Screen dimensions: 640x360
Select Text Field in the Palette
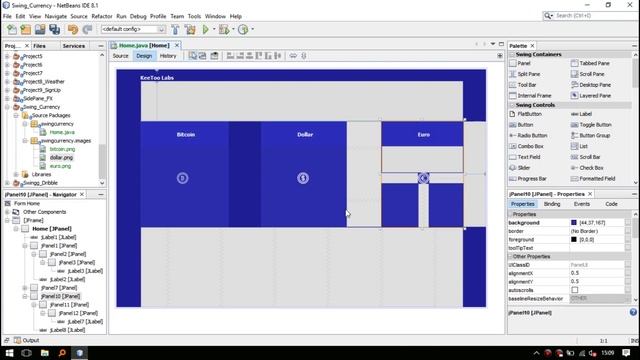524,157
